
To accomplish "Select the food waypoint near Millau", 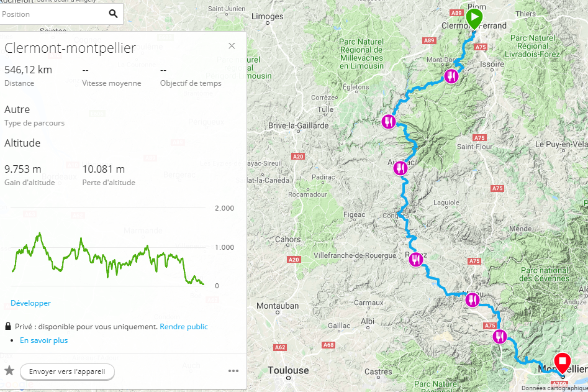I will (x=473, y=300).
